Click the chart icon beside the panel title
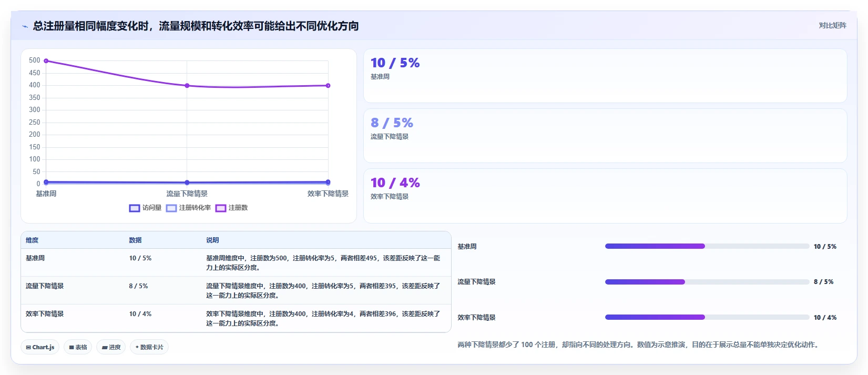This screenshot has width=868, height=375. tap(25, 26)
